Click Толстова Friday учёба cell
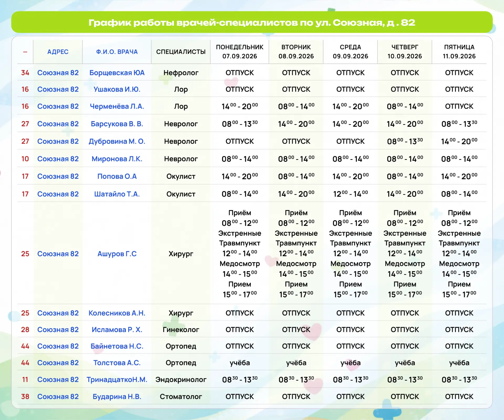This screenshot has width=504, height=420. 459,363
